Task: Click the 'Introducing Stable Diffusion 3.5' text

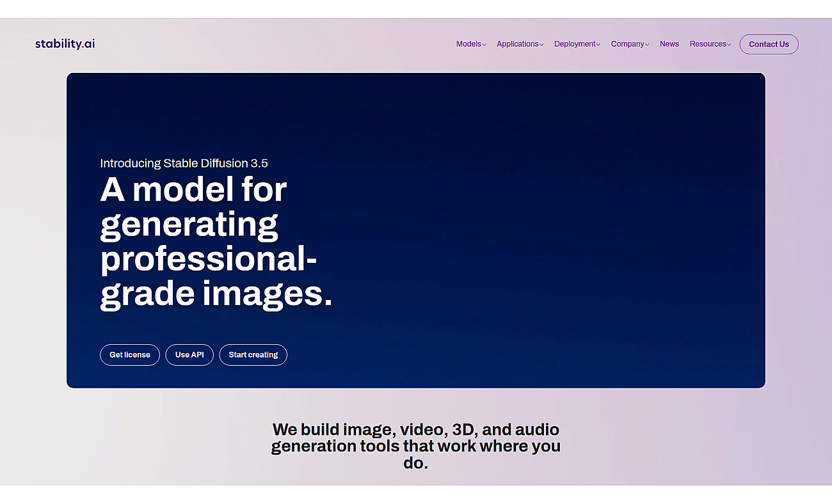Action: coord(184,163)
